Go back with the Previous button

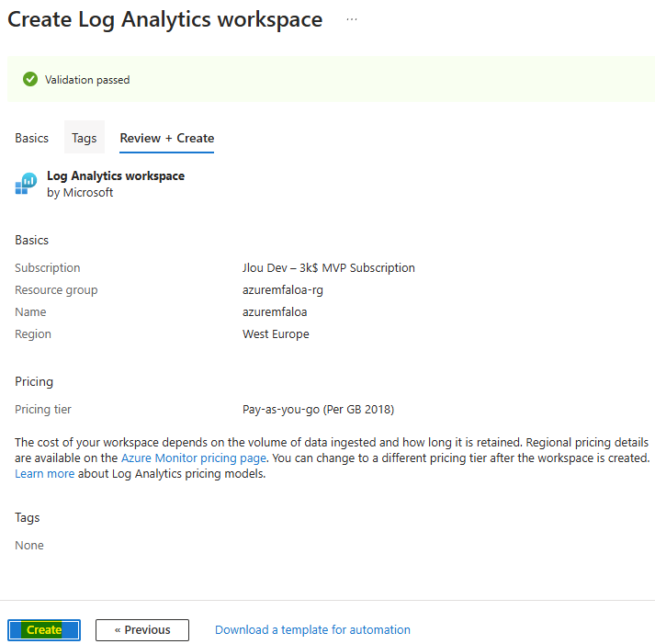[142, 629]
